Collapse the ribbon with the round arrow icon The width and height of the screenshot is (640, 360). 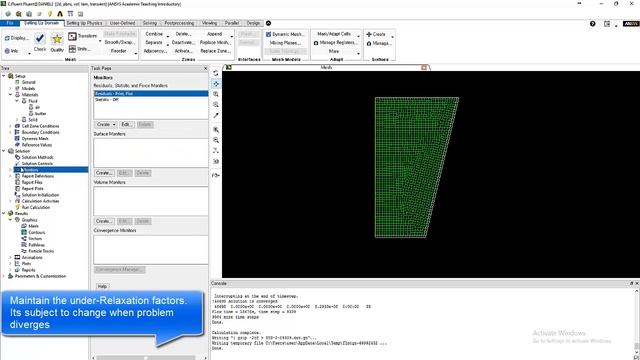pos(269,23)
